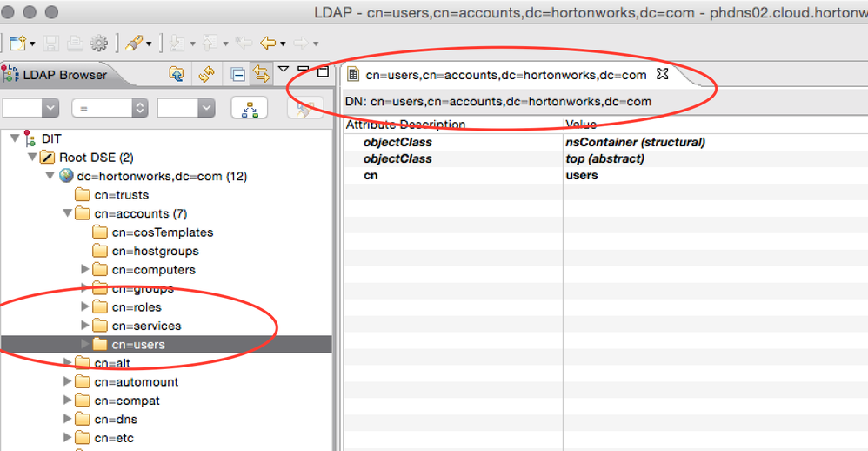This screenshot has width=868, height=451.
Task: Open the quick search value combo box
Action: pyautogui.click(x=186, y=108)
